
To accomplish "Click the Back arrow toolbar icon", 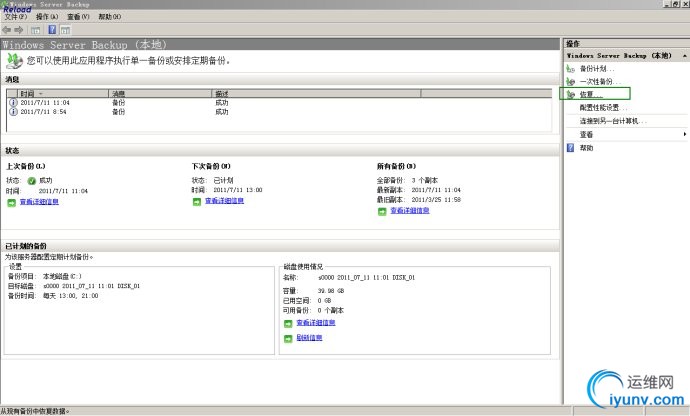I will pos(7,30).
